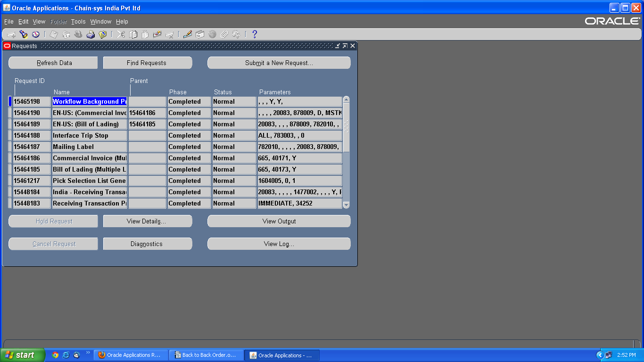644x362 pixels.
Task: Click the Phase field of request 15464187
Action: [189, 147]
